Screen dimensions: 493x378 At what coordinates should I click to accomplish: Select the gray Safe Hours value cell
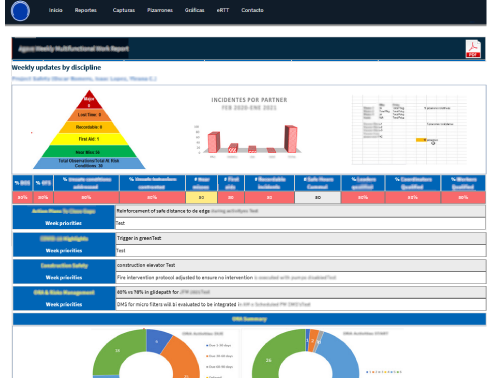click(318, 197)
